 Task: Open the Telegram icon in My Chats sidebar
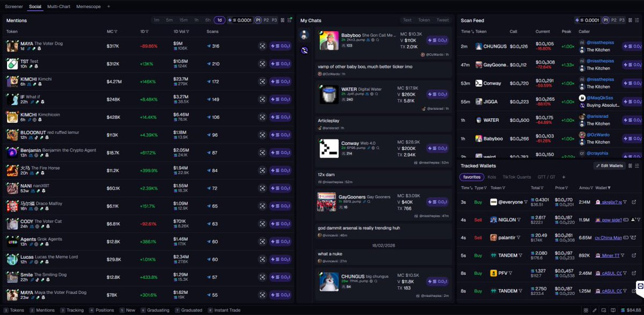click(x=304, y=50)
